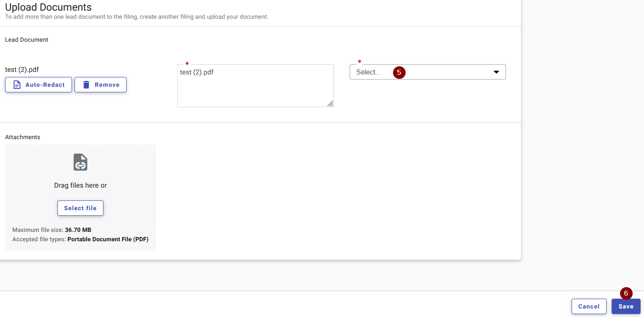Click the test (2).pdf file name label
The image size is (644, 317).
[21, 69]
